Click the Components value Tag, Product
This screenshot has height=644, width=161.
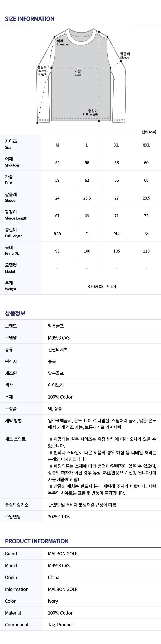point(60,625)
